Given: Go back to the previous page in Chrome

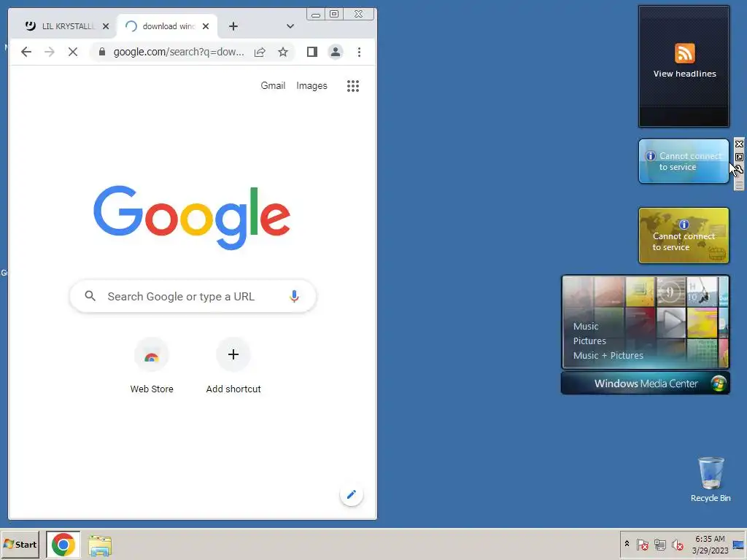Looking at the screenshot, I should pyautogui.click(x=26, y=52).
